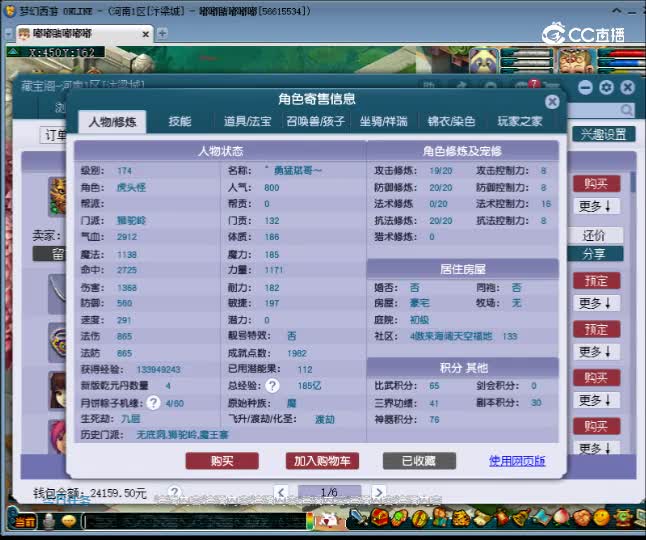Click 购买 button in the dialog footer

click(222, 461)
